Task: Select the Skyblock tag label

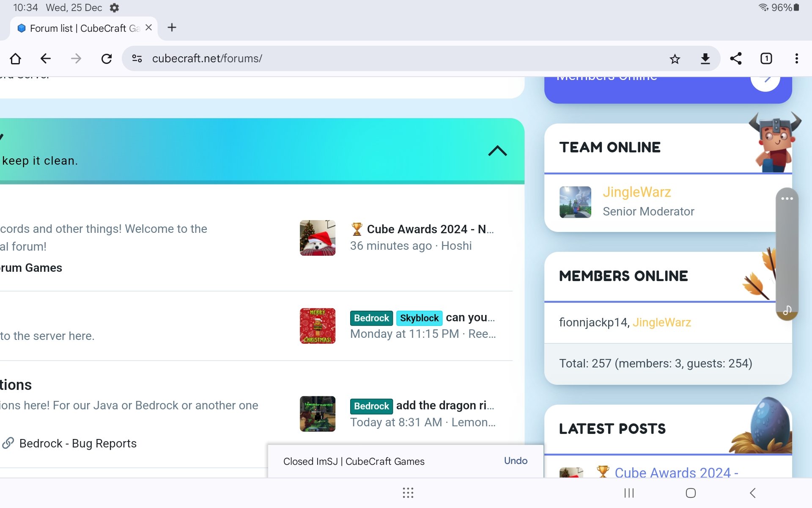Action: tap(419, 318)
